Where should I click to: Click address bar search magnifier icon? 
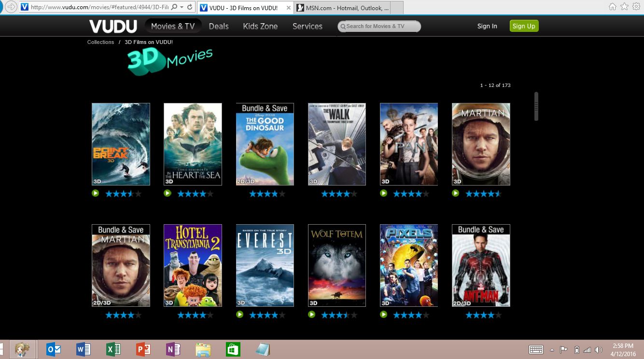coord(174,7)
